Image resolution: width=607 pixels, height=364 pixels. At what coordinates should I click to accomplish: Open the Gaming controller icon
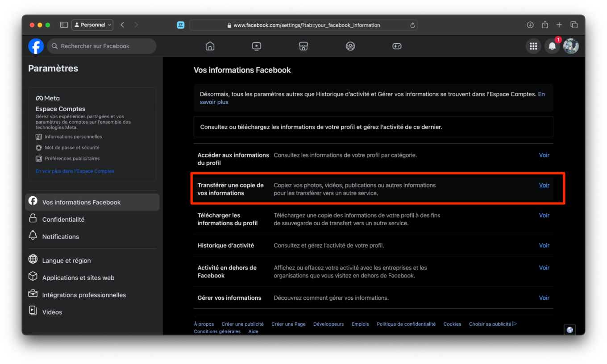(397, 46)
